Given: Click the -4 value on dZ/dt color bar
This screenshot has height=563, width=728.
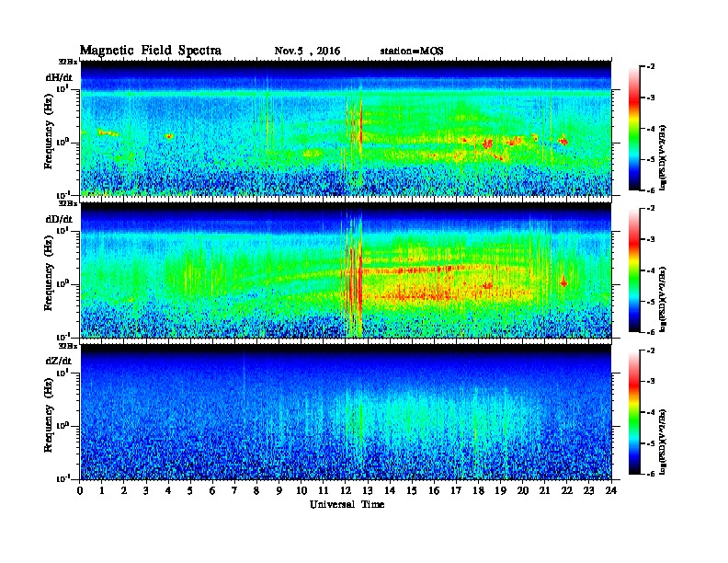Looking at the screenshot, I should 651,412.
